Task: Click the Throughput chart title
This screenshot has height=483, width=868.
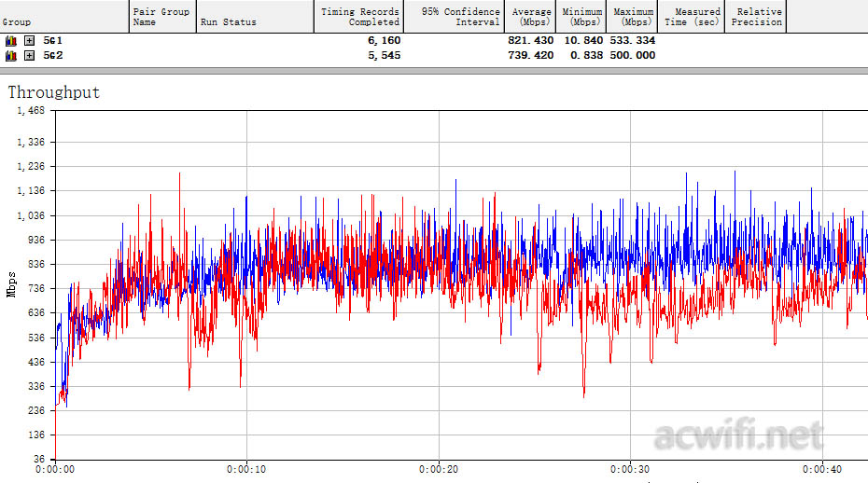Action: coord(53,92)
